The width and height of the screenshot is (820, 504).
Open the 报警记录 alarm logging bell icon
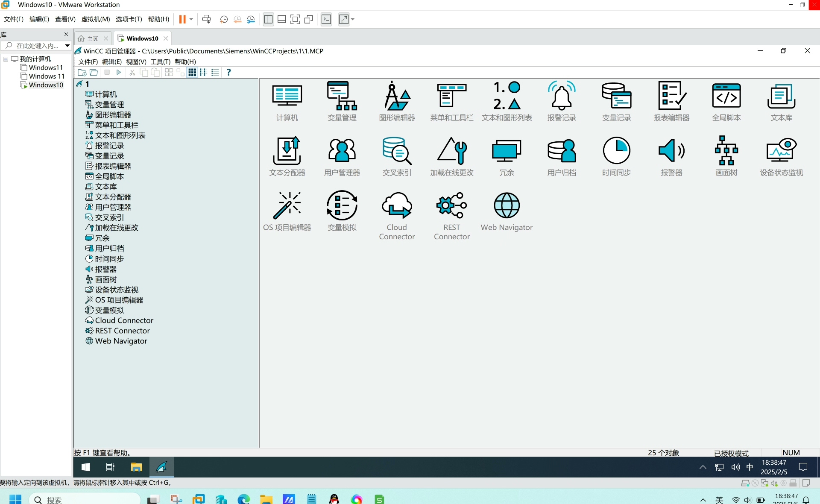[562, 102]
